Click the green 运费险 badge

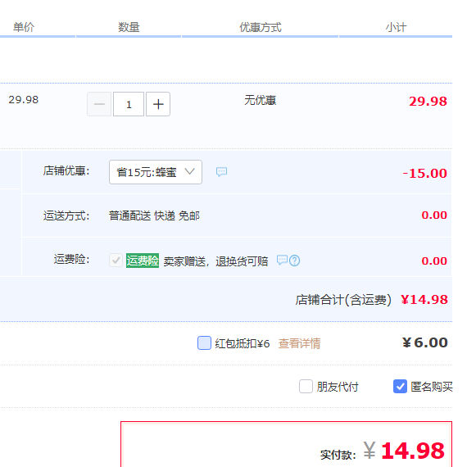click(x=143, y=261)
